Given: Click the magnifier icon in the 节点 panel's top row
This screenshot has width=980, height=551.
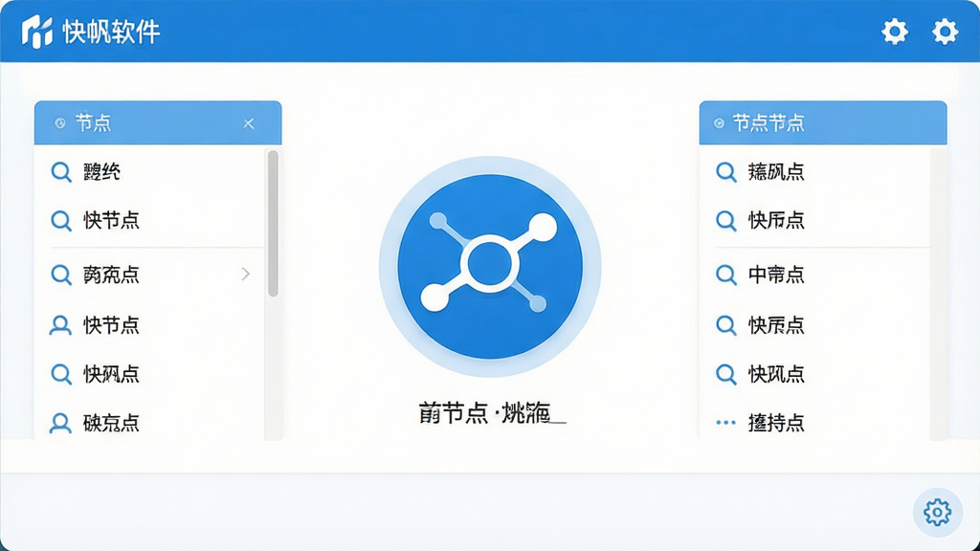Looking at the screenshot, I should pos(61,172).
